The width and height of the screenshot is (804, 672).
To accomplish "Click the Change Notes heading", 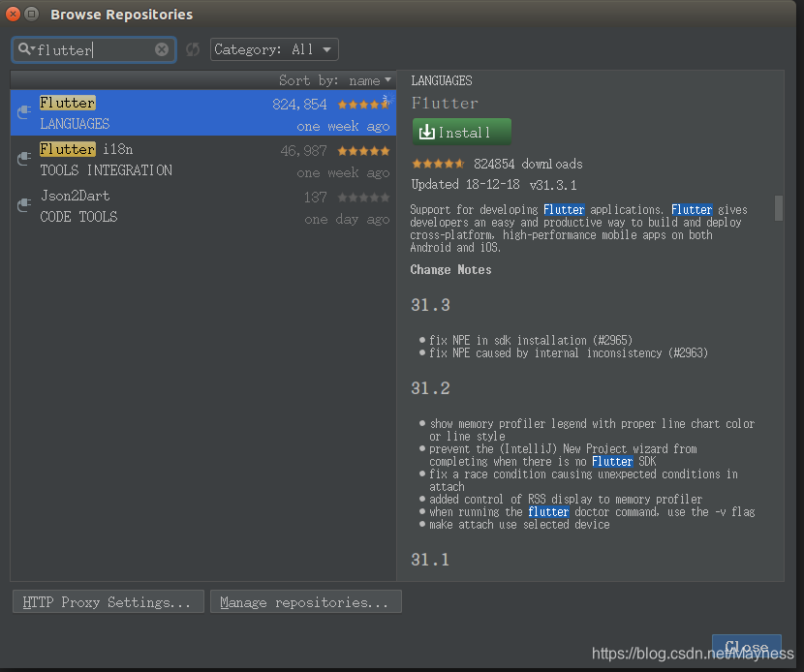I will (450, 269).
